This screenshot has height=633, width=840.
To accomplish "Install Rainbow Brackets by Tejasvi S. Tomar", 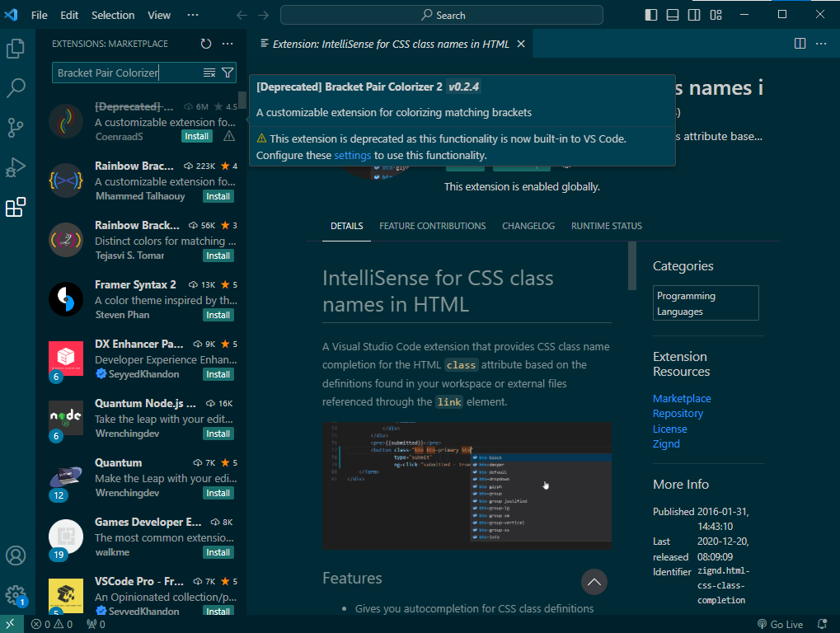I will (218, 256).
